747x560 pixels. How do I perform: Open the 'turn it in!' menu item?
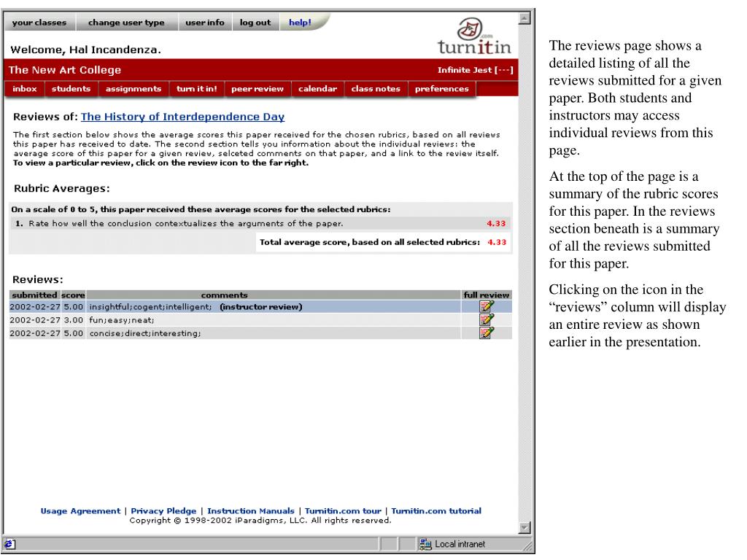[x=196, y=89]
